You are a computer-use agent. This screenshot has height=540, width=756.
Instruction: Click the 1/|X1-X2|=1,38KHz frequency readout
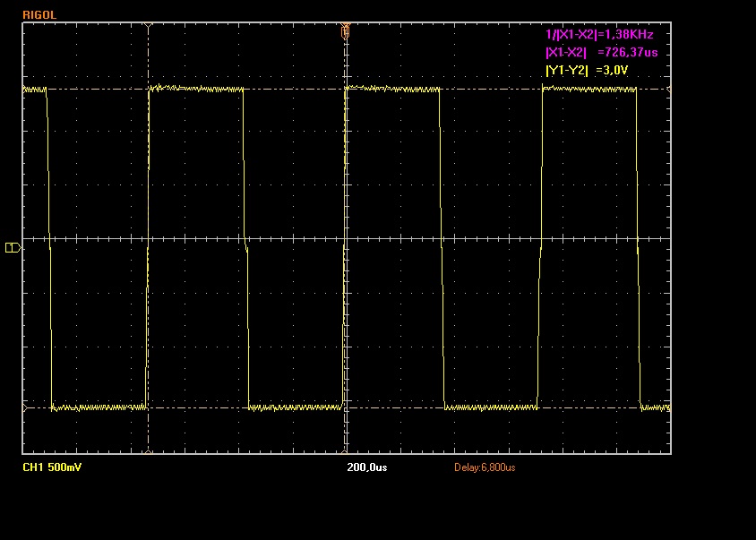(599, 34)
